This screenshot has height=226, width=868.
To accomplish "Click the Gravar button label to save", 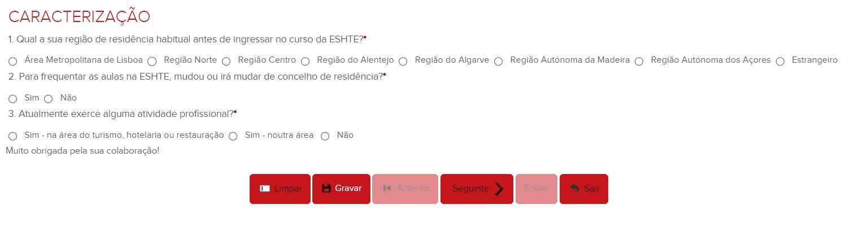I will 348,188.
